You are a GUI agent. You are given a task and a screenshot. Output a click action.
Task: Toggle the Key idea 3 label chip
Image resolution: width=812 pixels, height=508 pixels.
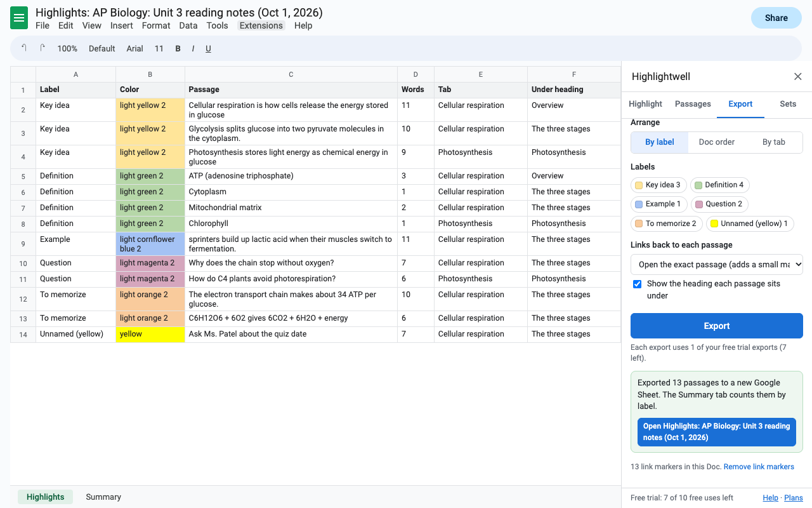point(659,185)
